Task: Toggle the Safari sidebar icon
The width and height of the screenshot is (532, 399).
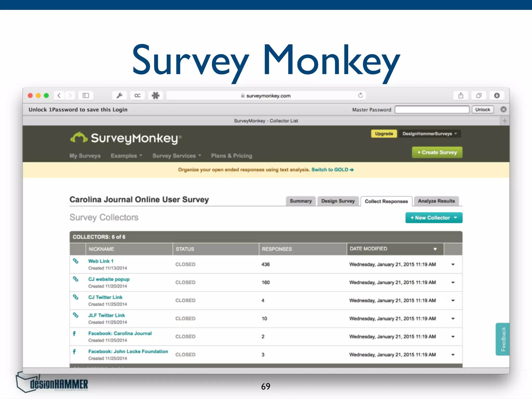Action: pos(86,96)
